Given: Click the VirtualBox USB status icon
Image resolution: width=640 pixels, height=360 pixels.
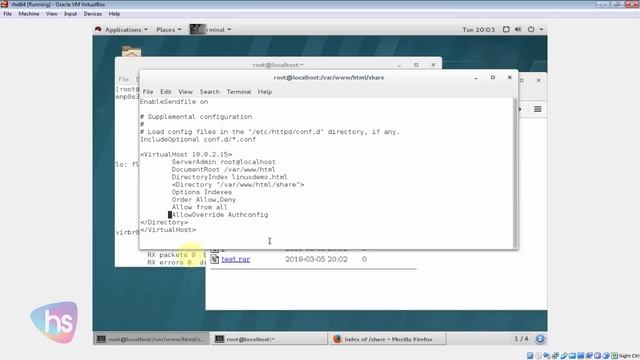Looking at the screenshot, I should point(564,356).
